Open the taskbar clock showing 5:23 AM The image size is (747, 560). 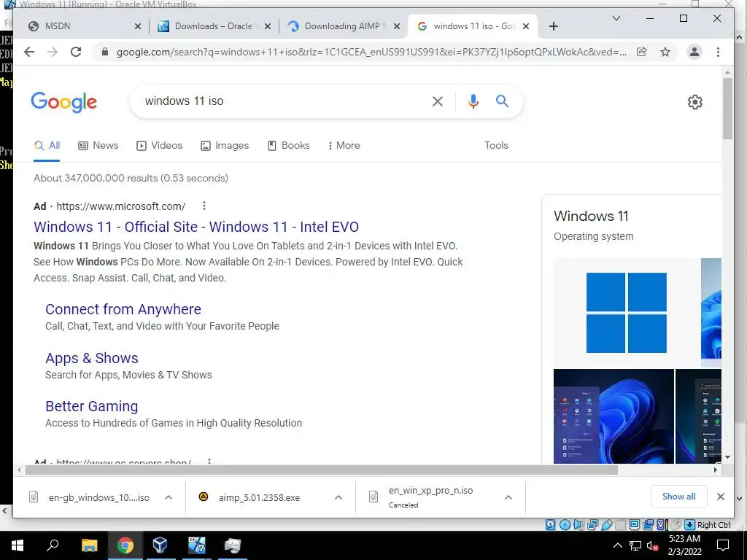(684, 545)
